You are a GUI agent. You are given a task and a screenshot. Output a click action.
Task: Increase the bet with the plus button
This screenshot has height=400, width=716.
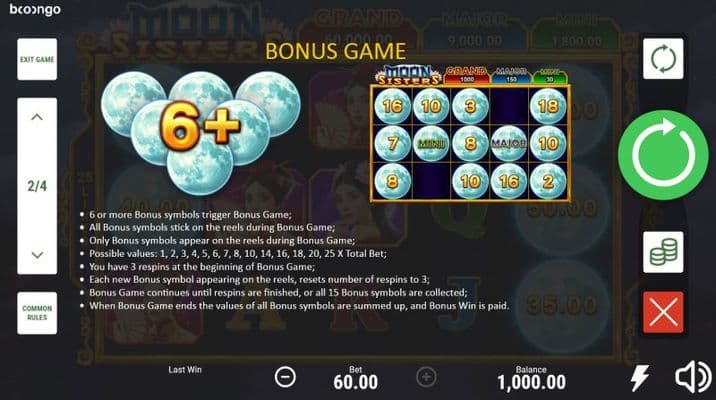coord(426,377)
